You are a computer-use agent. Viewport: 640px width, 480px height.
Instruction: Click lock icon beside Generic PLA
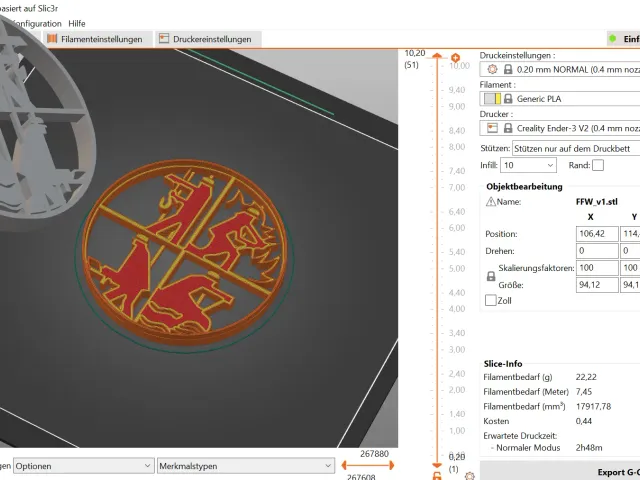(508, 99)
